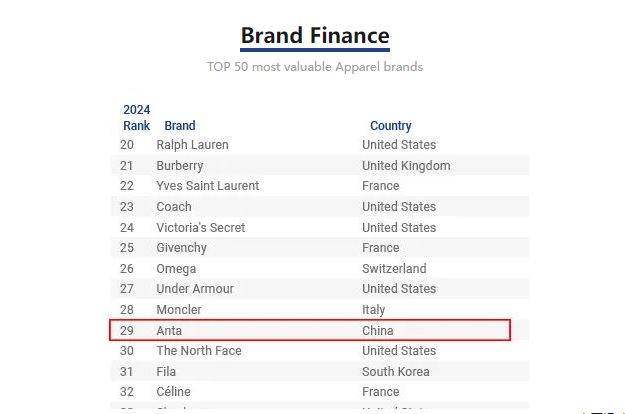Select the Ralph Lauren brand name

click(x=192, y=145)
